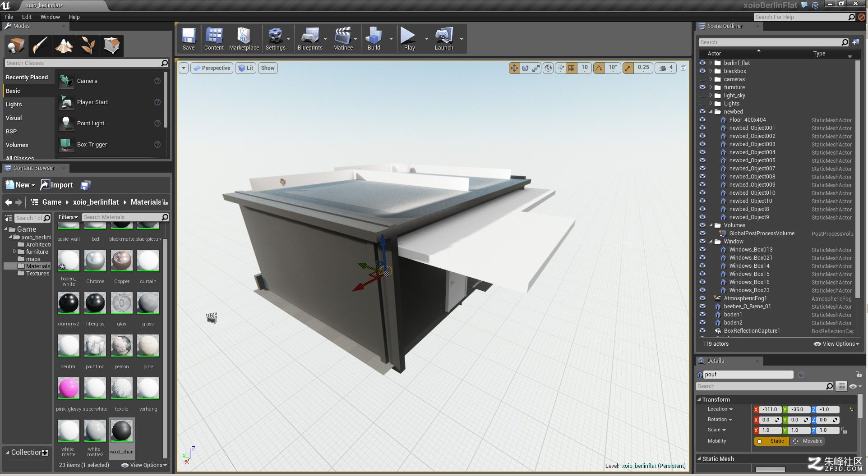
Task: Select Place mode icon in Modes
Action: click(x=16, y=46)
